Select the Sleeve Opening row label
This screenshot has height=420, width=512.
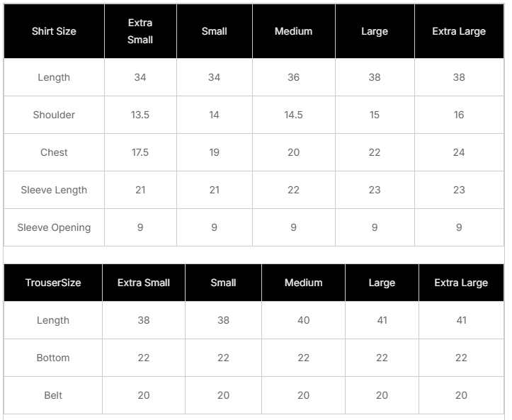tap(54, 227)
